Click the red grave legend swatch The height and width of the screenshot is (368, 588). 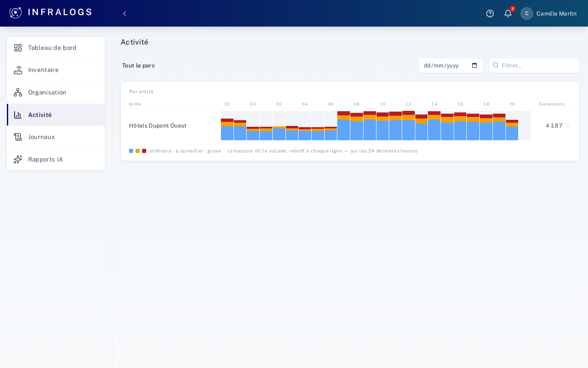[144, 151]
